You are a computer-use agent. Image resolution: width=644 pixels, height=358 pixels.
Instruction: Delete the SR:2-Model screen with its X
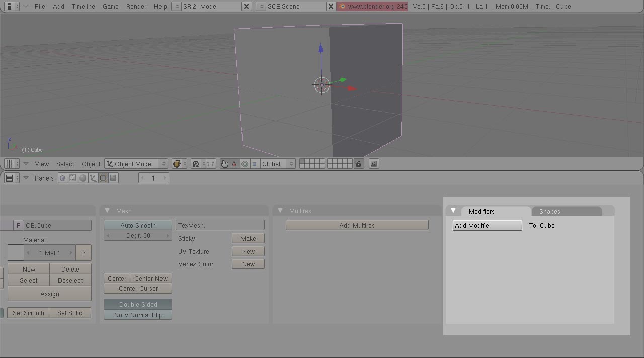pyautogui.click(x=247, y=7)
